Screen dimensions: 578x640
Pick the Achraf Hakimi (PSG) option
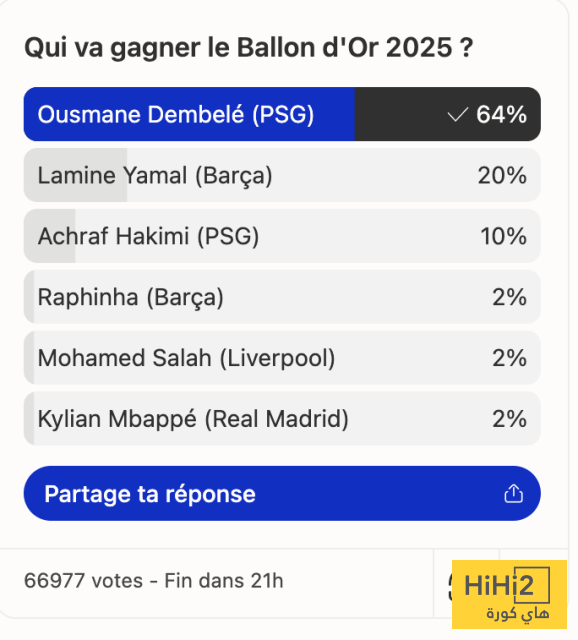[282, 236]
